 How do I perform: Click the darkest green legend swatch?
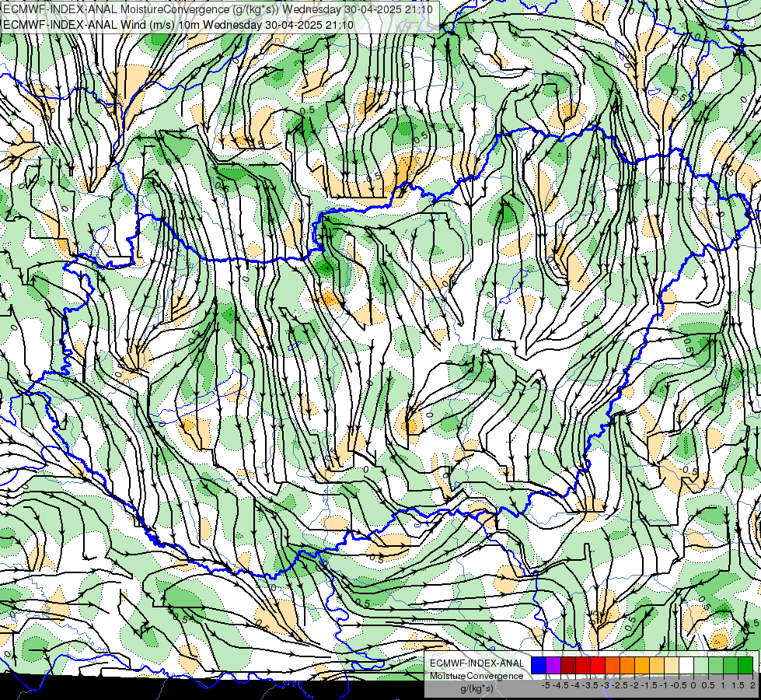(745, 665)
